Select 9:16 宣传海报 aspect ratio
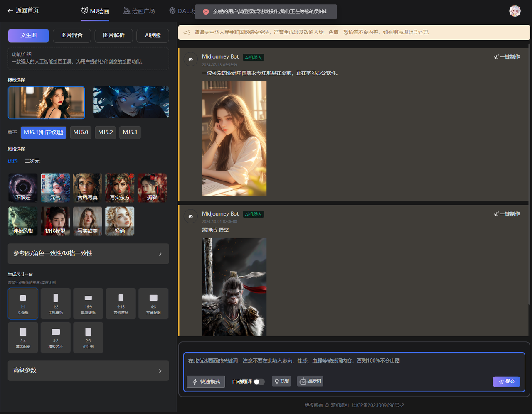This screenshot has height=414, width=532. [121, 304]
